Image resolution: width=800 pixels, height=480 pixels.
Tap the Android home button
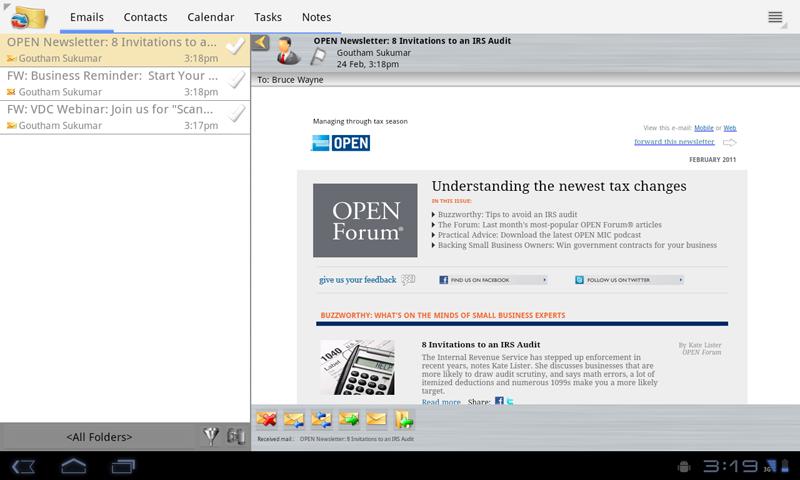(73, 466)
